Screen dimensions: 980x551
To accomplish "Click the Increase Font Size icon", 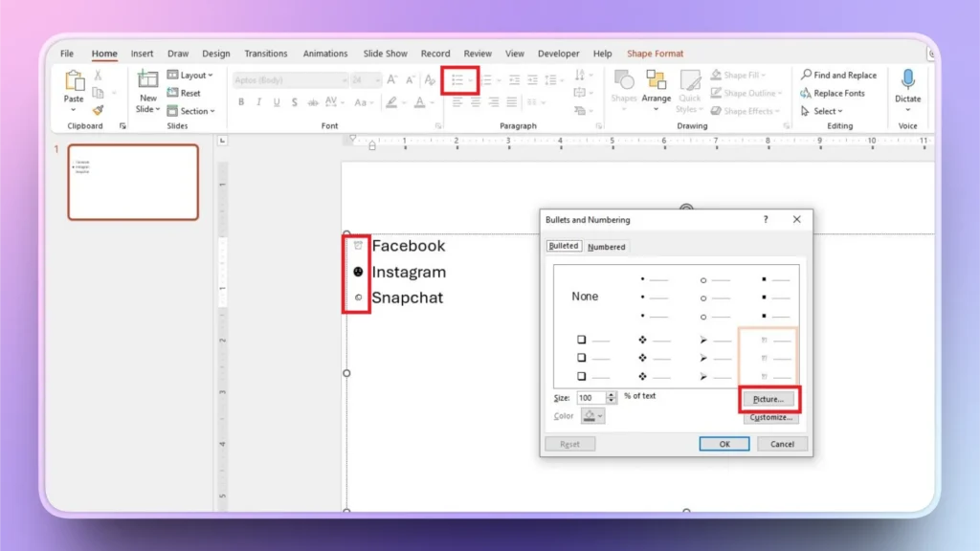I will click(390, 77).
